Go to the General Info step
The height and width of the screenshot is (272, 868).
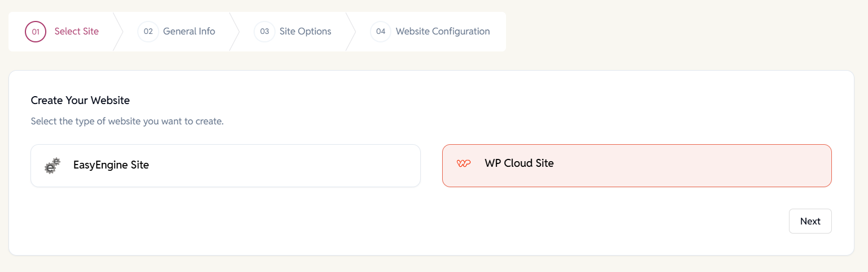pyautogui.click(x=189, y=32)
